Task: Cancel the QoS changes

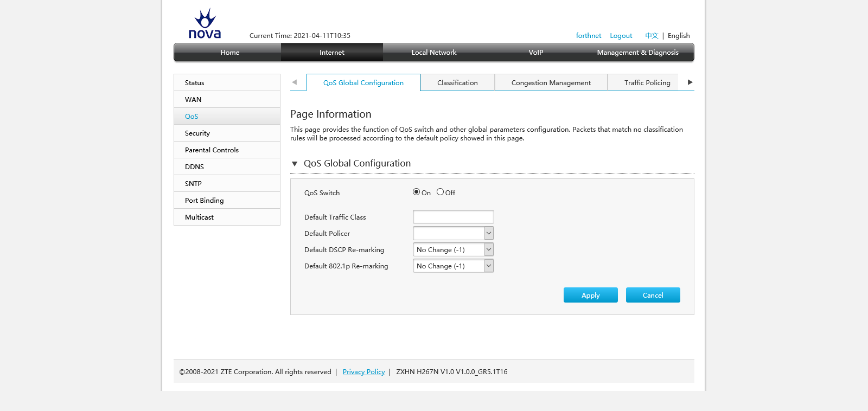Action: pos(653,295)
